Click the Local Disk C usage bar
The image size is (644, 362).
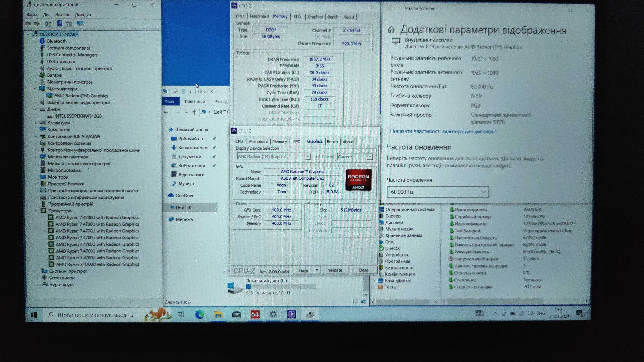point(281,287)
